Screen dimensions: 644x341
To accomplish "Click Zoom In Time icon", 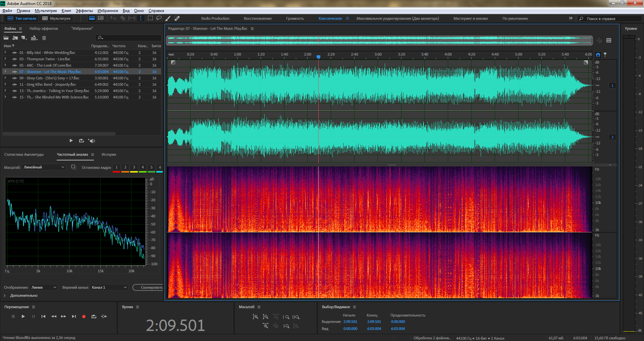I will tap(265, 326).
